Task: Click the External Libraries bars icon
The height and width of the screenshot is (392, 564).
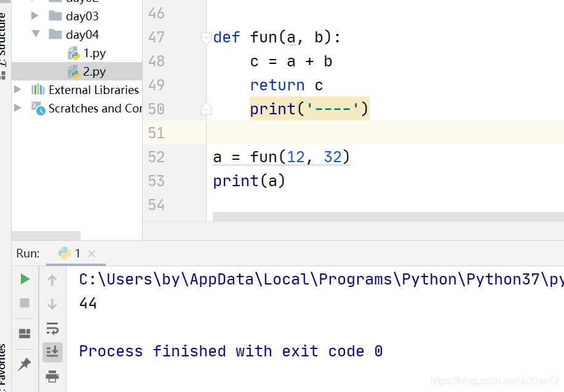Action: (38, 89)
